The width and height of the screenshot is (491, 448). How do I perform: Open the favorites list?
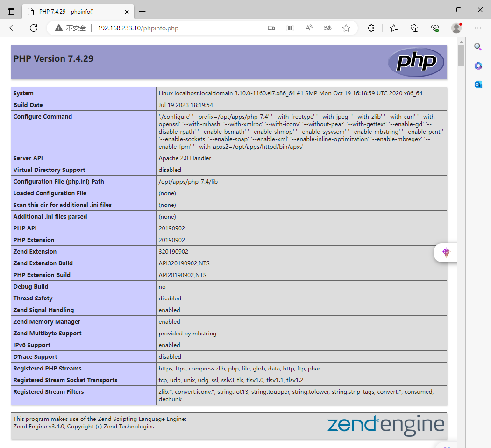point(394,28)
